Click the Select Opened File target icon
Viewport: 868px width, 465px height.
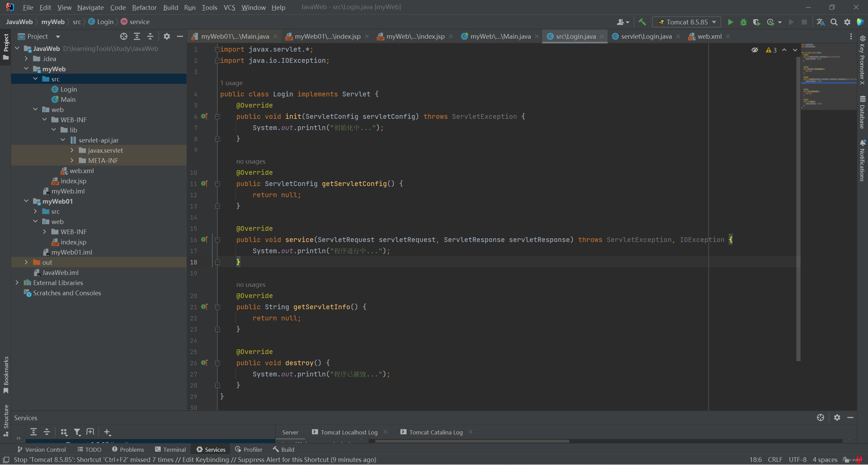point(124,36)
